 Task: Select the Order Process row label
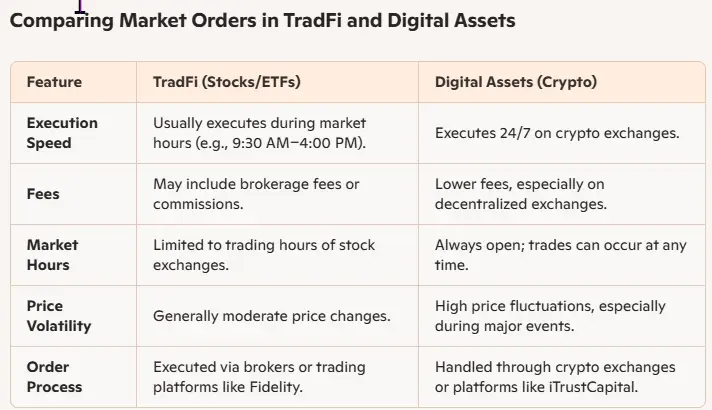point(54,377)
